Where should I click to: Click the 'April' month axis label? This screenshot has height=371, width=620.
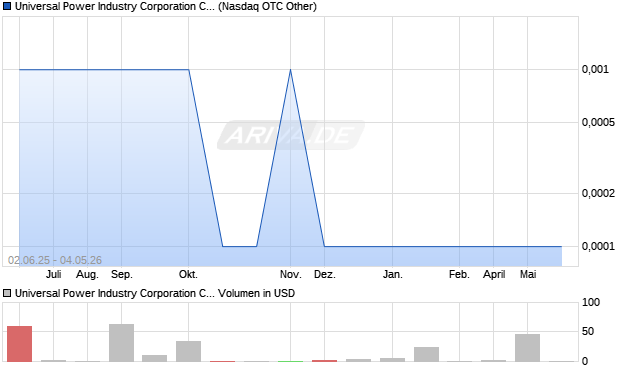(494, 274)
